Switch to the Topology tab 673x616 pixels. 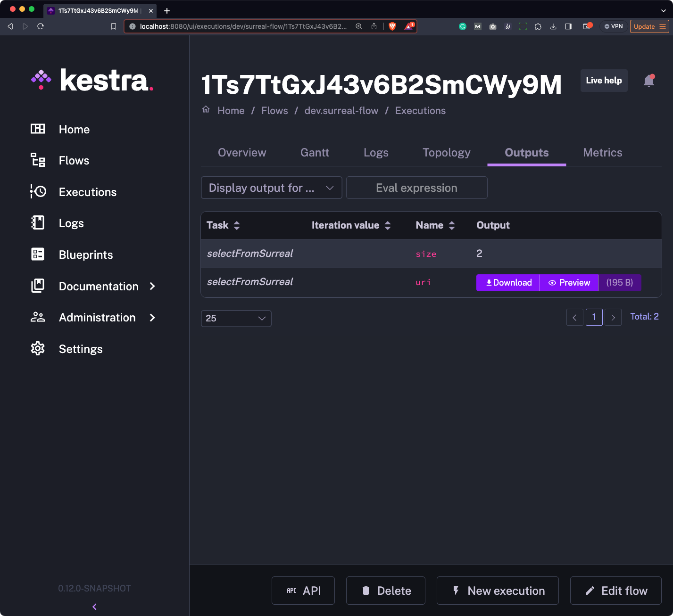[446, 153]
